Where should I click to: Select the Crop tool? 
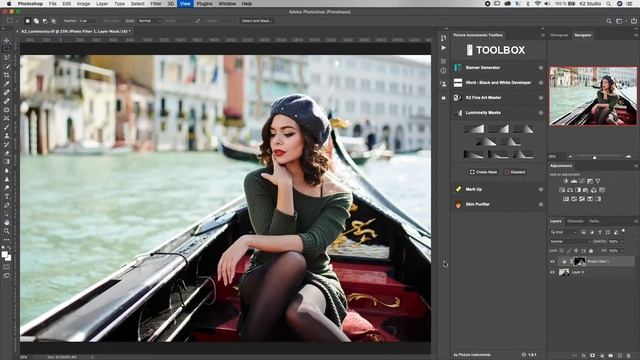coord(7,75)
